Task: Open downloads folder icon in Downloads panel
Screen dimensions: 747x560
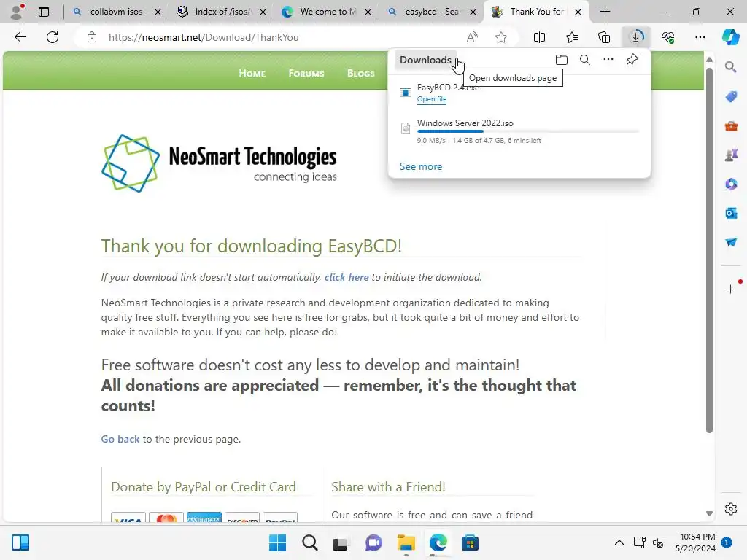Action: (562, 60)
